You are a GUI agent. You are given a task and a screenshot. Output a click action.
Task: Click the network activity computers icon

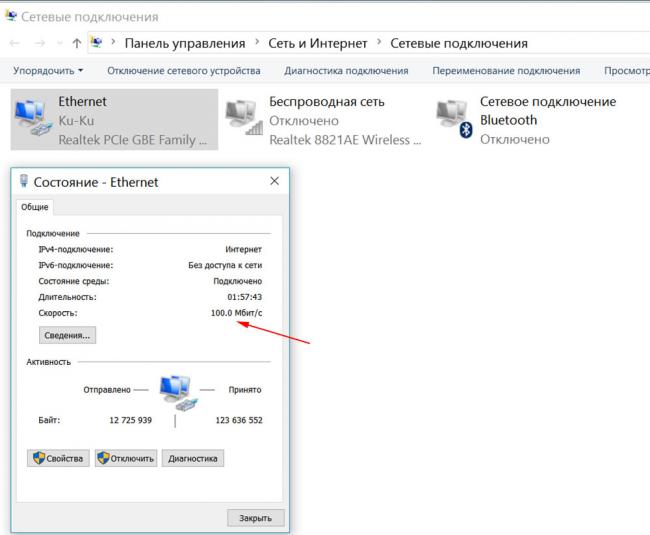177,390
